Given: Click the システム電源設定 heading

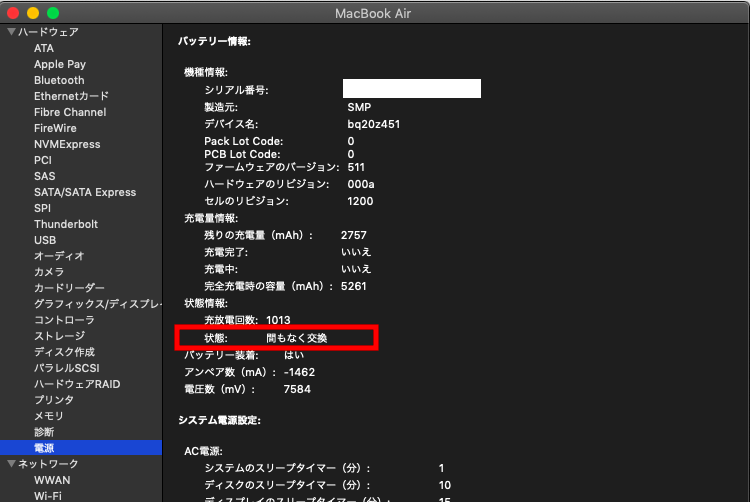Looking at the screenshot, I should pyautogui.click(x=220, y=420).
